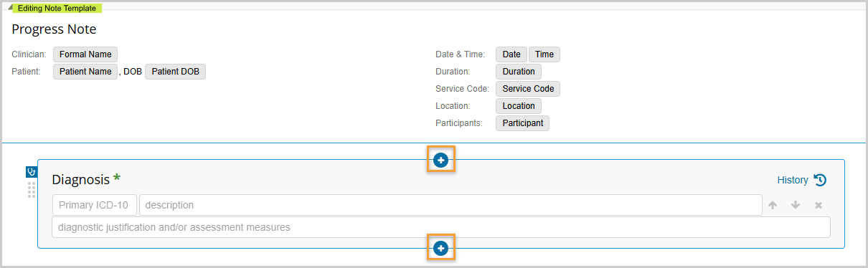Click the diagnosis description field
Screen dimensions: 868x268
(450, 205)
